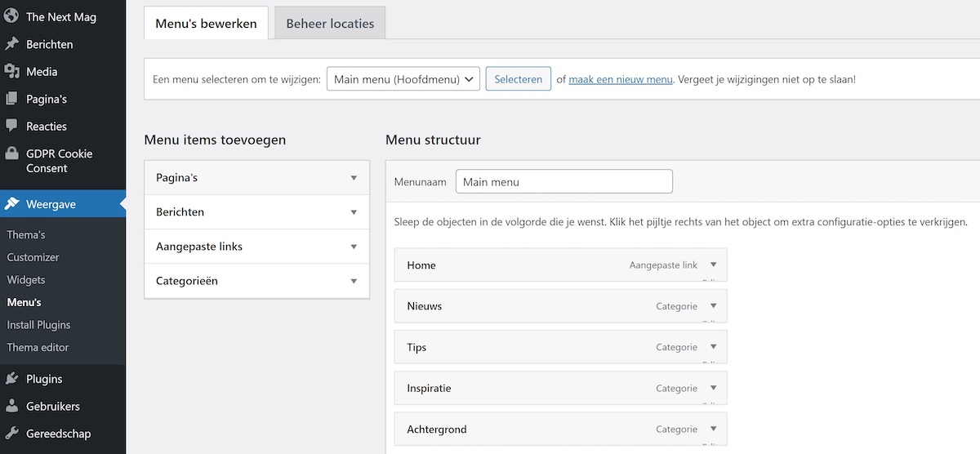Click the 'Menu structuur' heading

(433, 140)
